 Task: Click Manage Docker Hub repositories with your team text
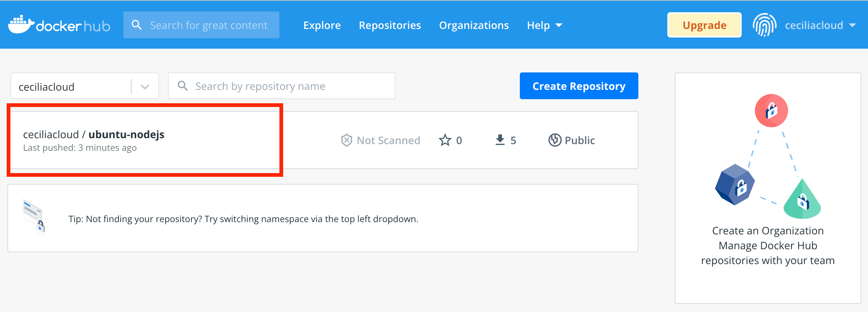pyautogui.click(x=768, y=253)
